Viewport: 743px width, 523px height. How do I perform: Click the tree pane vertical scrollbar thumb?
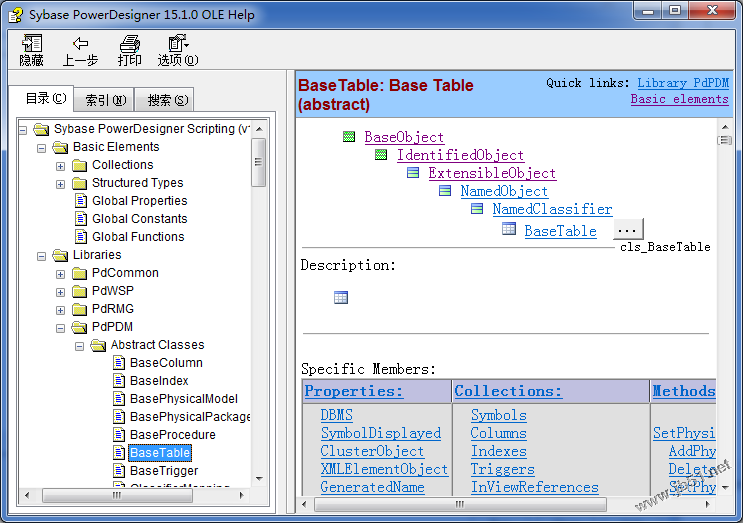(258, 162)
